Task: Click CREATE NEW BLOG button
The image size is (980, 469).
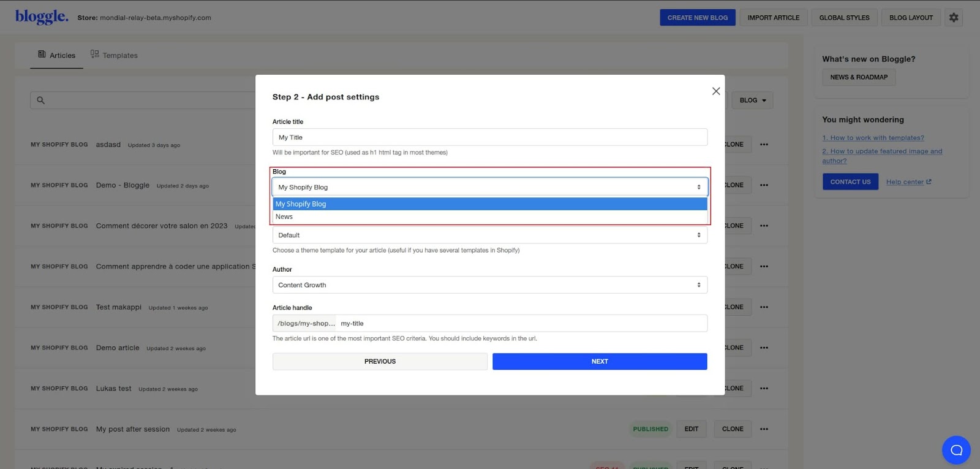Action: (x=698, y=18)
